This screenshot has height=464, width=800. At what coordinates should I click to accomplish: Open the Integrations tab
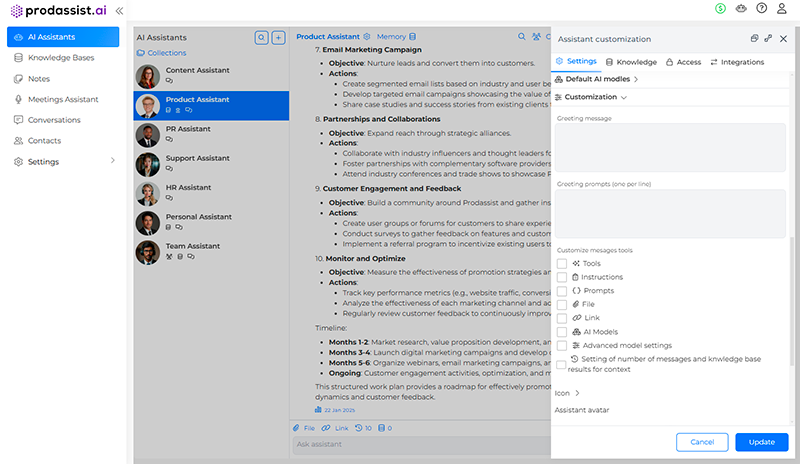coord(736,62)
